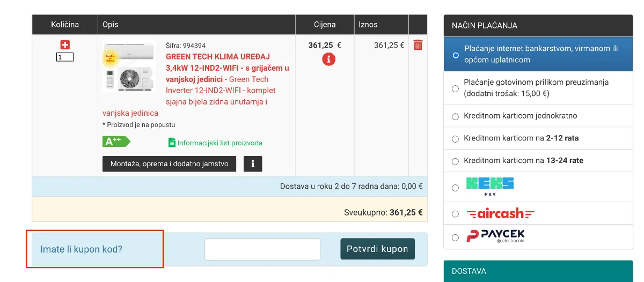Screen dimensions: 644x282
Task: Open the air conditioner product thumbnail
Action: (x=129, y=65)
